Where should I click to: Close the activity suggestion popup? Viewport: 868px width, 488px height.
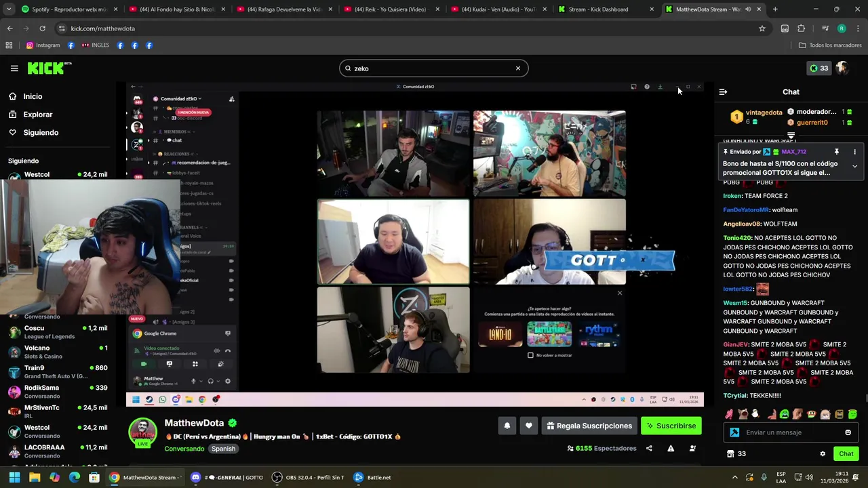tap(619, 293)
